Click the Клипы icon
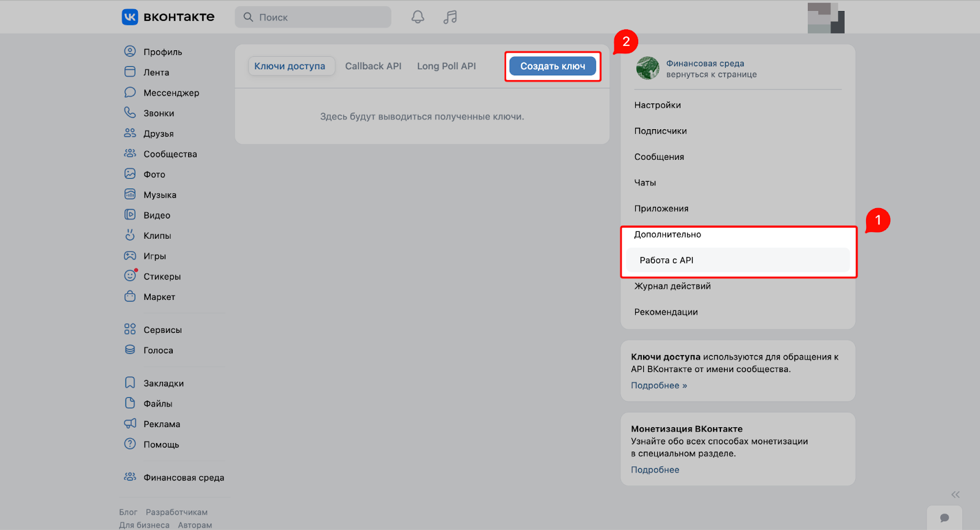This screenshot has height=530, width=980. click(130, 235)
